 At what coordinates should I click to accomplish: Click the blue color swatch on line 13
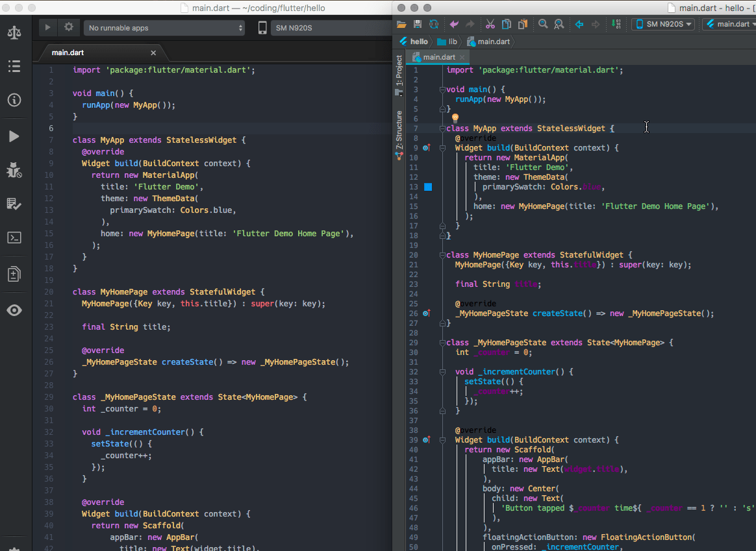point(428,187)
